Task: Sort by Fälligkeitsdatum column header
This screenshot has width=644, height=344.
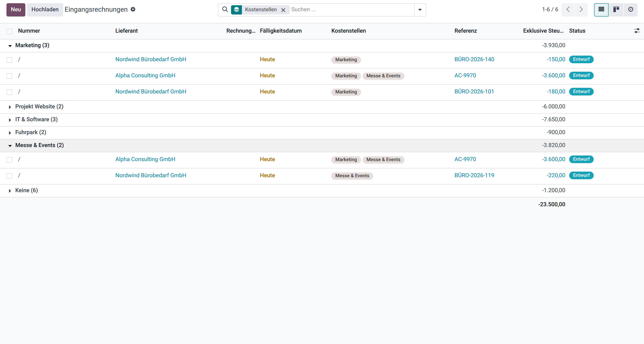Action: click(x=281, y=31)
